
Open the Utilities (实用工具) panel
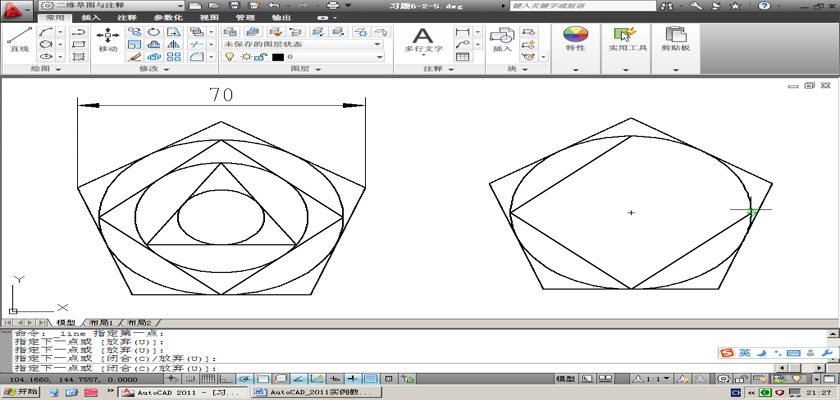point(627,39)
